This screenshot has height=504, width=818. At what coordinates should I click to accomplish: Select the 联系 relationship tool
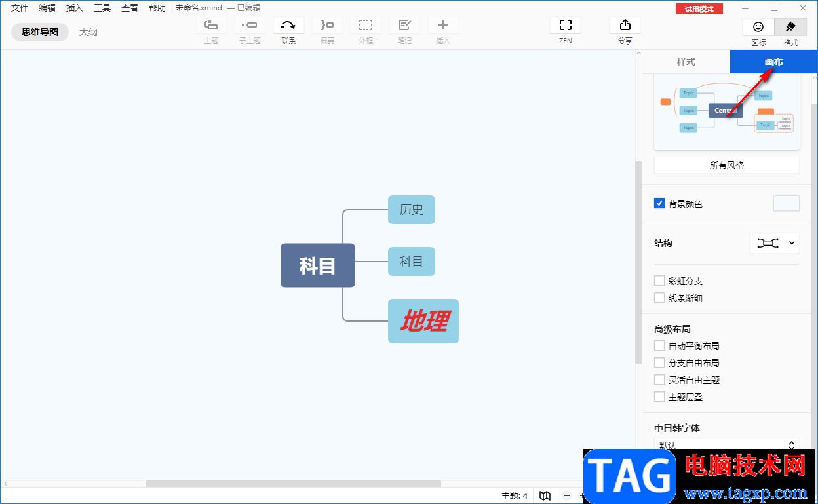288,26
